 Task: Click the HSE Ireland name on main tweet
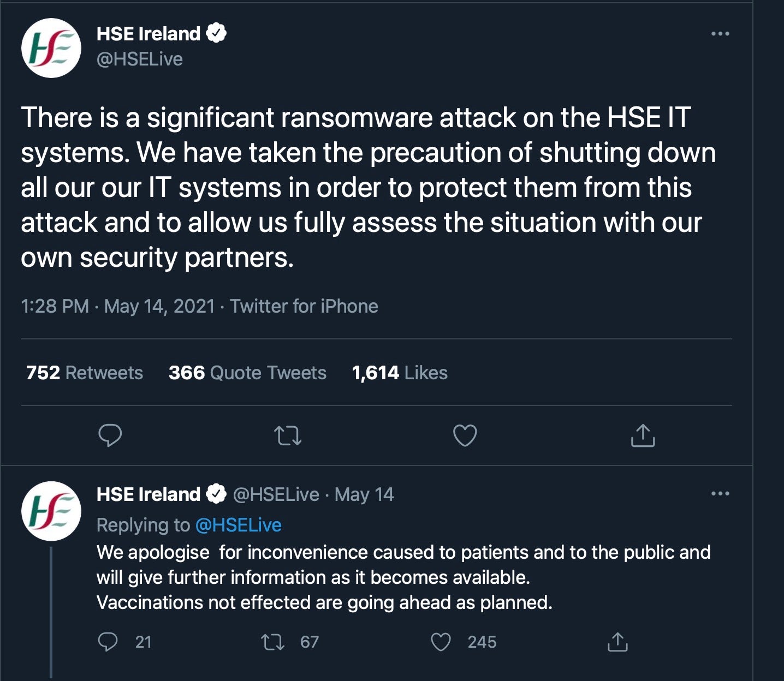[x=149, y=34]
